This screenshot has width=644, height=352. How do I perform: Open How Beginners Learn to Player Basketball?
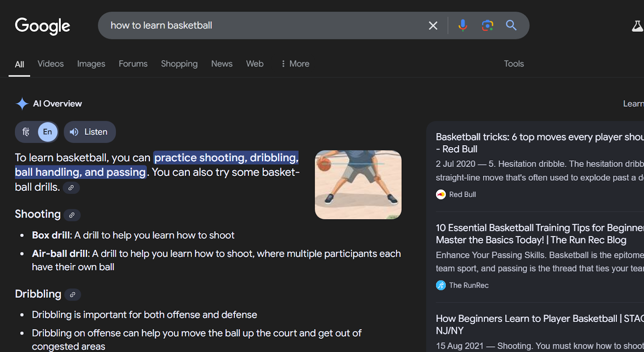click(540, 325)
